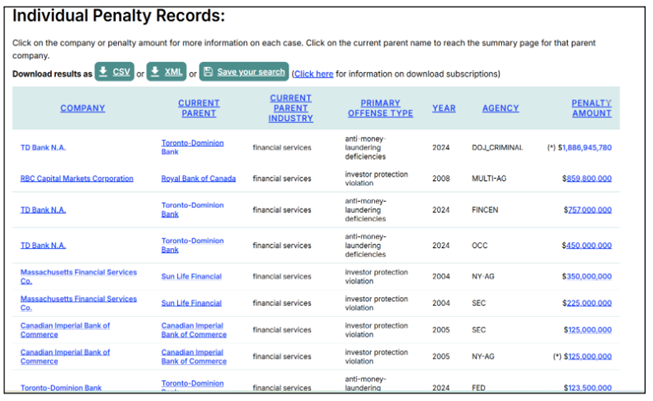The image size is (653, 401).
Task: Select the DOJ_CRIMINAL agency cell
Action: [x=497, y=148]
